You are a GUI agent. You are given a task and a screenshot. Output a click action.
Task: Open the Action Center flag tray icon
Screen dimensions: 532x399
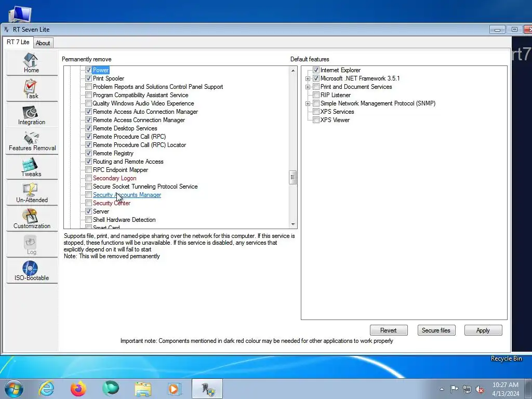(454, 389)
